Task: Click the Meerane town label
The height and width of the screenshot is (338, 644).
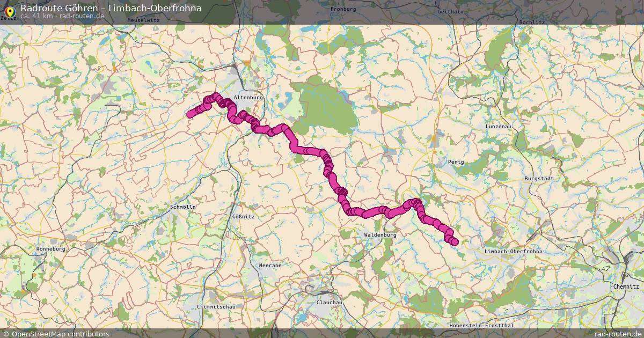Action: (270, 265)
